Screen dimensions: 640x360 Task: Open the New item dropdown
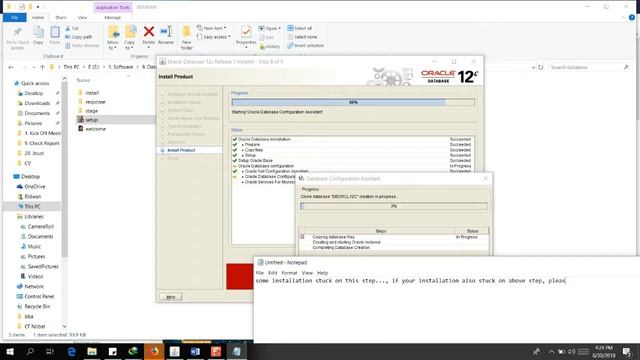tap(211, 28)
